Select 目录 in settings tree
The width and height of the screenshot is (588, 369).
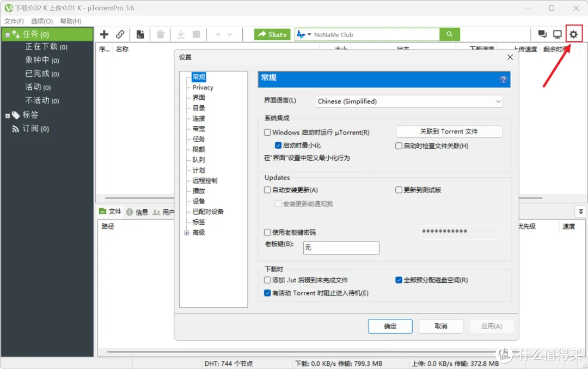199,108
